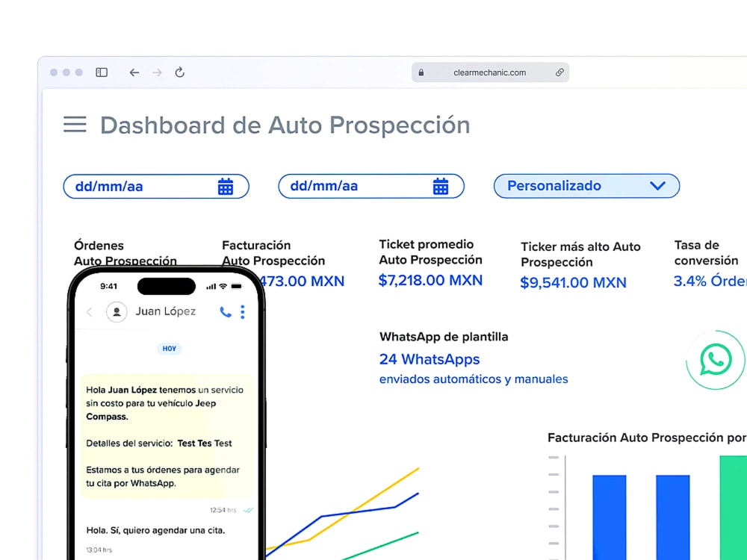Click enviados automáticos y manuales text
Screen dimensions: 747x560
click(x=474, y=379)
